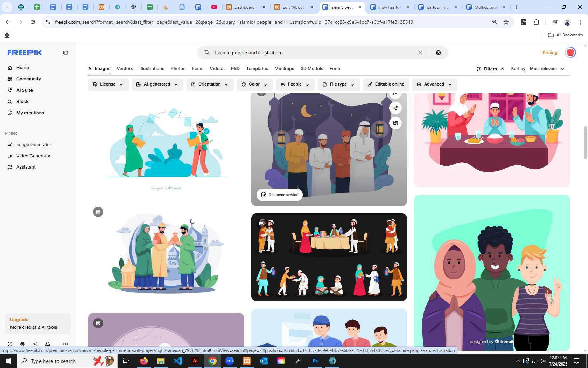Open the three-dot more menu in sidebar
Screen dimensions: 588x368
[65, 344]
